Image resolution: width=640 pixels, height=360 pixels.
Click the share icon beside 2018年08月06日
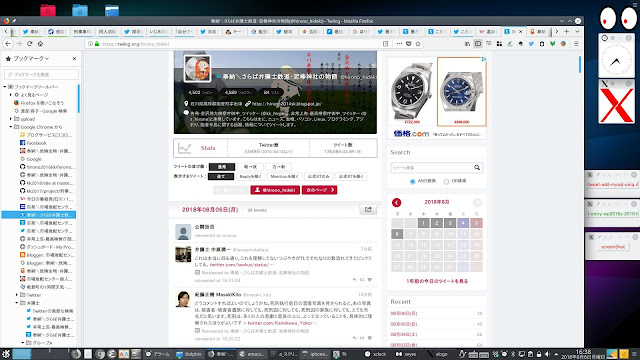point(368,209)
